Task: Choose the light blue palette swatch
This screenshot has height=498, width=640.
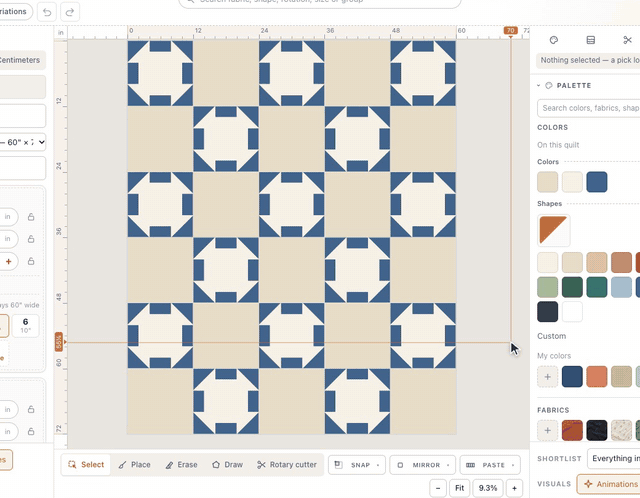Action: click(621, 287)
